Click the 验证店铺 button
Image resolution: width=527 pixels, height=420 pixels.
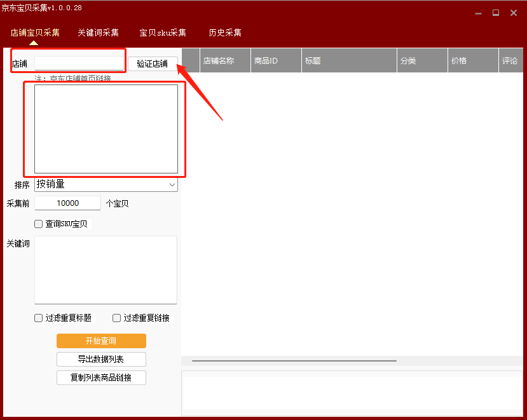153,64
